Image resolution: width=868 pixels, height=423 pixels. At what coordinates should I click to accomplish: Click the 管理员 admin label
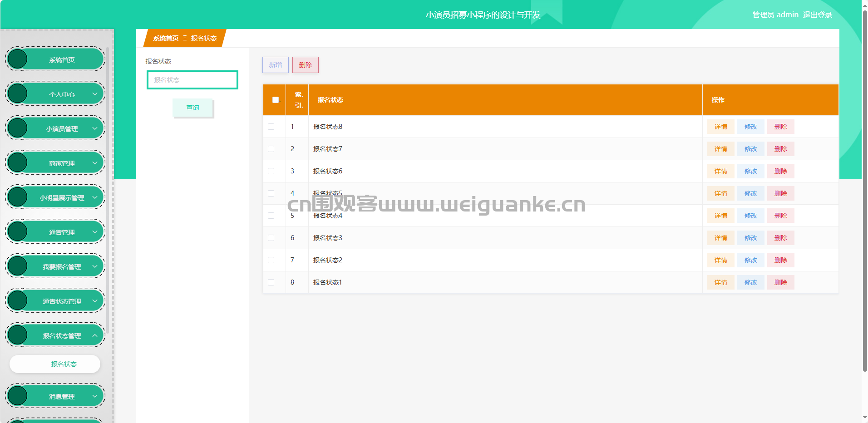click(x=775, y=15)
